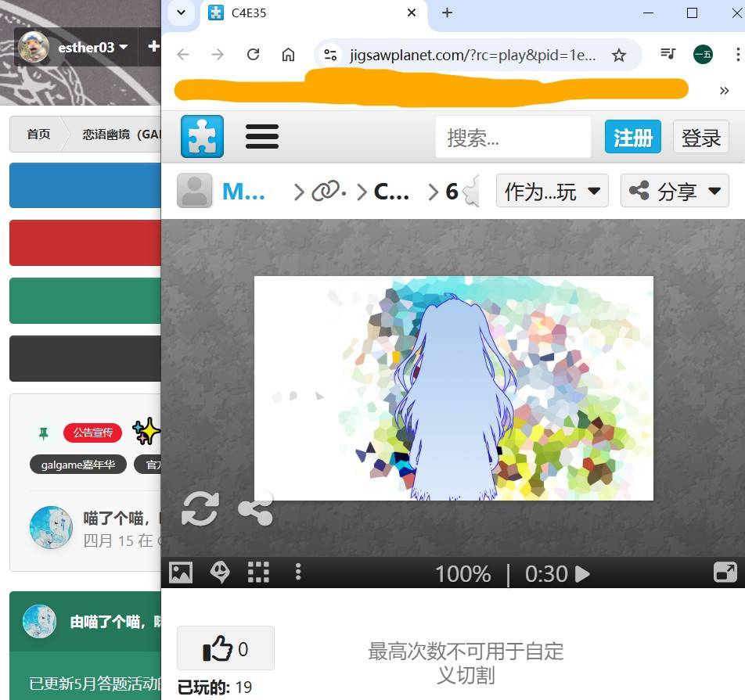Restart puzzle with the circular arrows icon
The width and height of the screenshot is (745, 700).
(200, 508)
